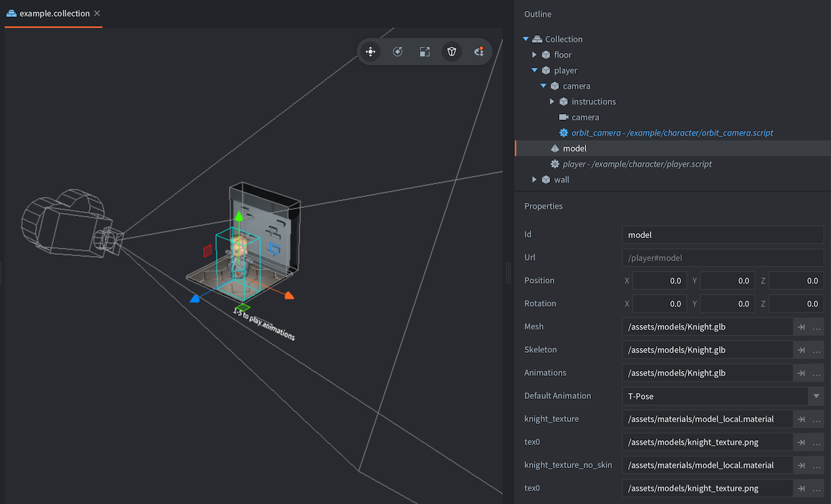This screenshot has height=504, width=831.
Task: Toggle the perspective camera button
Action: pyautogui.click(x=452, y=52)
